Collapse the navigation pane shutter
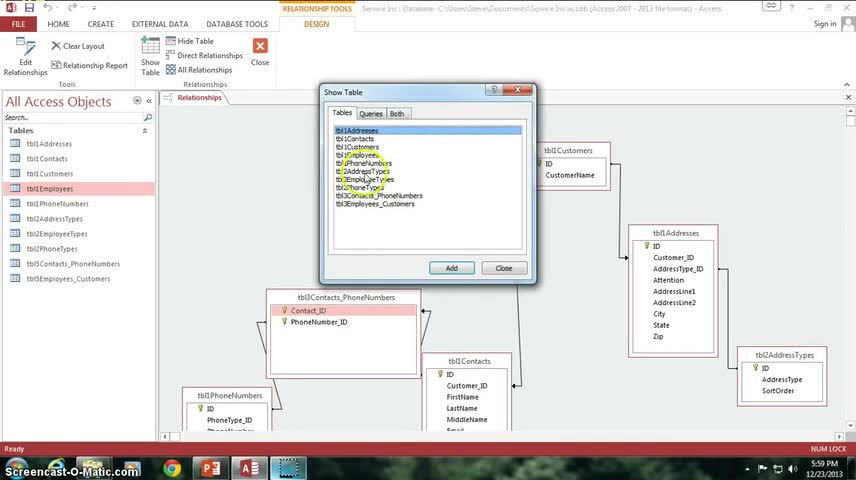This screenshot has width=856, height=480. click(149, 101)
